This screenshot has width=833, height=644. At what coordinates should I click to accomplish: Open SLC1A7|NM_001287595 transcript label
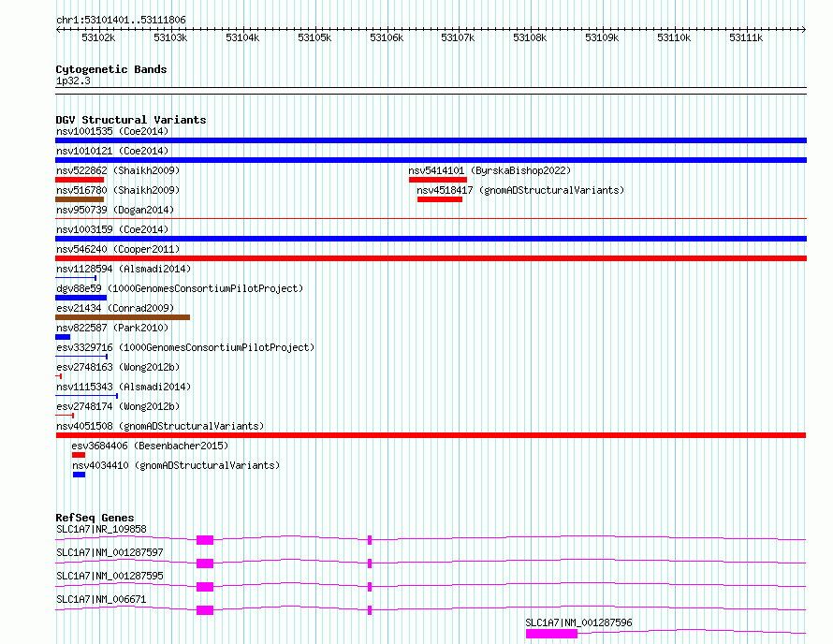pyautogui.click(x=110, y=576)
